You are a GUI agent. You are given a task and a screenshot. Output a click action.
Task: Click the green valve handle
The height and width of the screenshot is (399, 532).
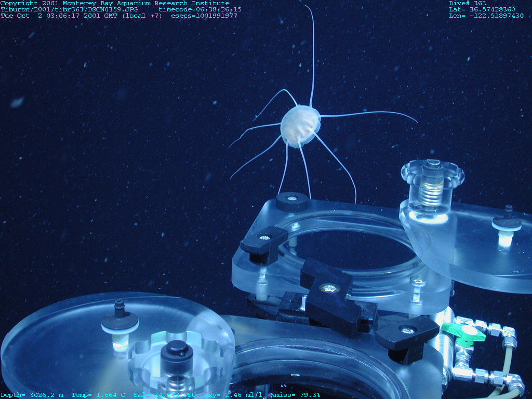pos(464,333)
